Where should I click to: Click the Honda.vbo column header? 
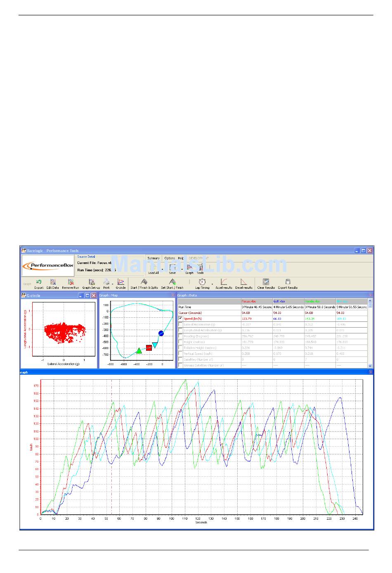click(x=320, y=301)
